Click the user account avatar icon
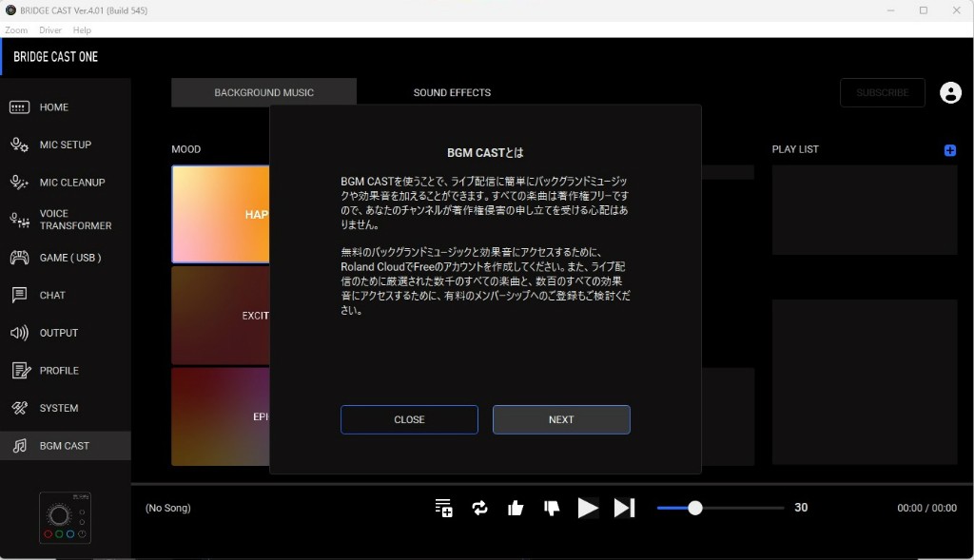 click(950, 92)
